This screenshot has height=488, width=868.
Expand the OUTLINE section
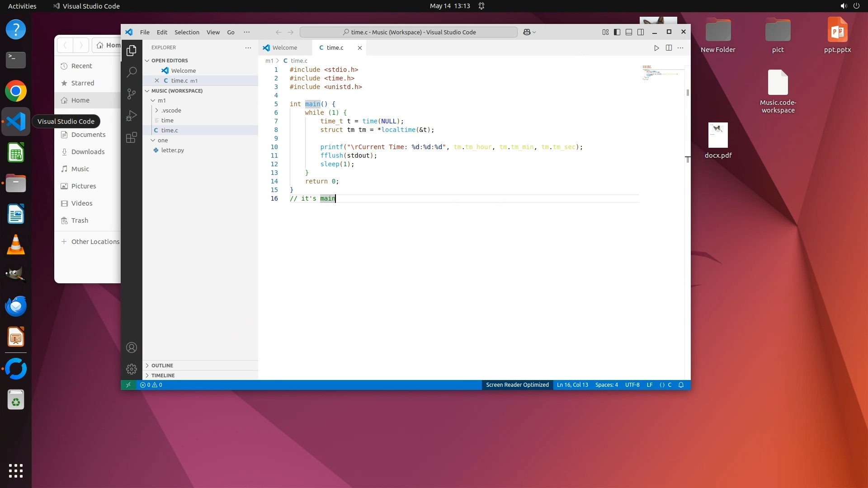coord(162,366)
